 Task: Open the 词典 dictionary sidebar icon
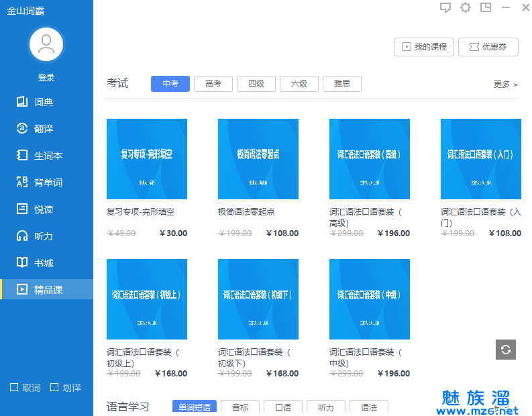pyautogui.click(x=22, y=102)
